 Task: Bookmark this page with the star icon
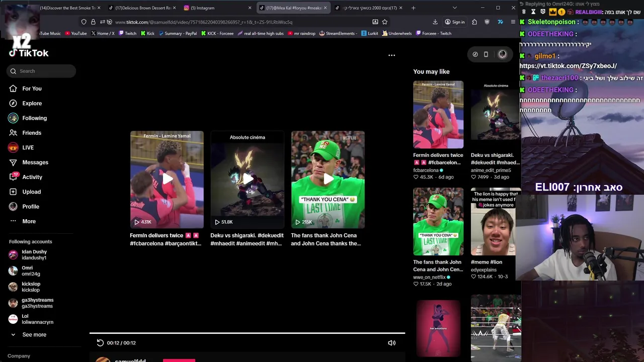(x=385, y=22)
